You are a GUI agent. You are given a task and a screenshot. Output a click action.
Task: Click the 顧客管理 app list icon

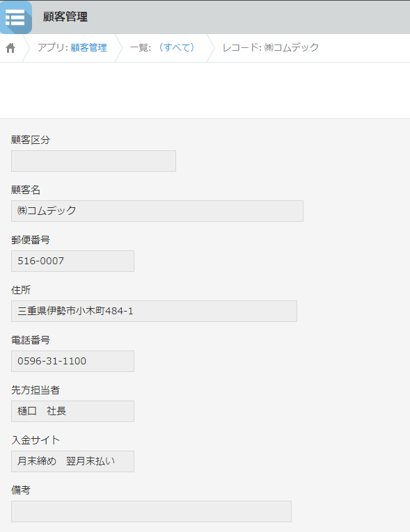[16, 17]
